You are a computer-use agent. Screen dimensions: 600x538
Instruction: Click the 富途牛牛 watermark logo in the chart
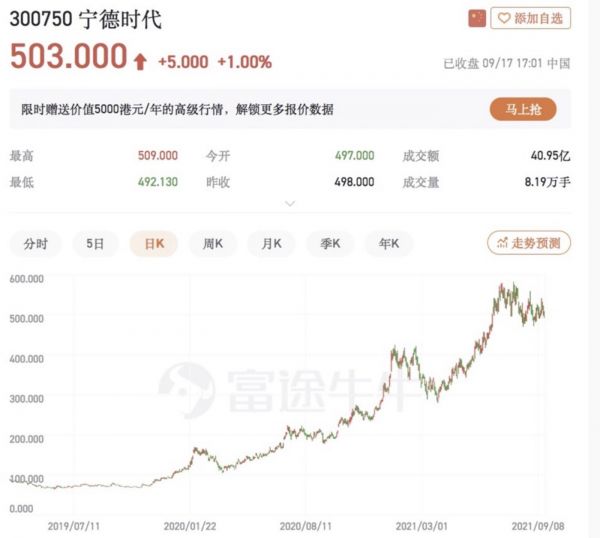(185, 388)
